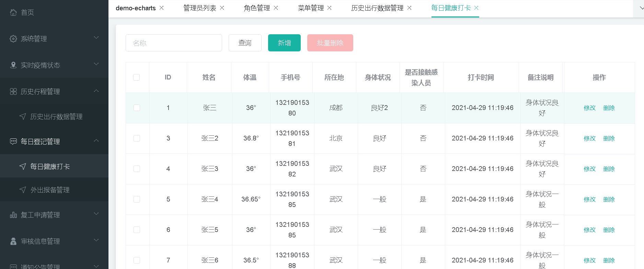Screen dimensions: 644x269
Task: Click the 打卡时间 column header
Action: click(x=481, y=77)
